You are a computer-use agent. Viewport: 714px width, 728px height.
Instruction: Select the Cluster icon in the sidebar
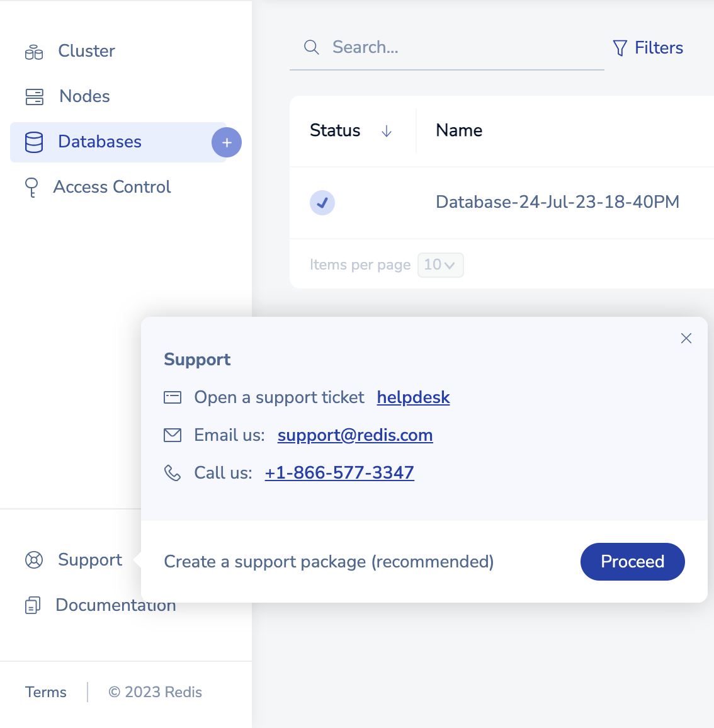pos(33,51)
